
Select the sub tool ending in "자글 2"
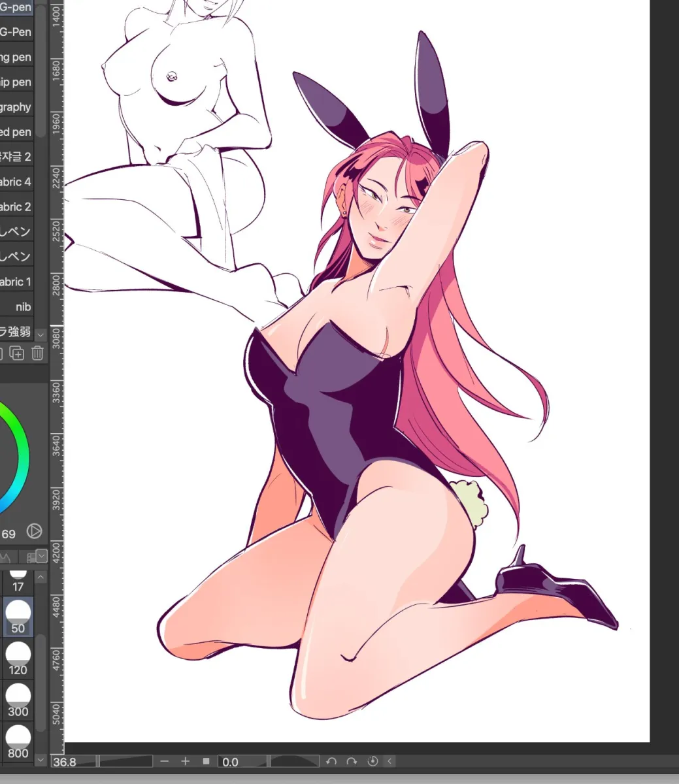click(17, 157)
